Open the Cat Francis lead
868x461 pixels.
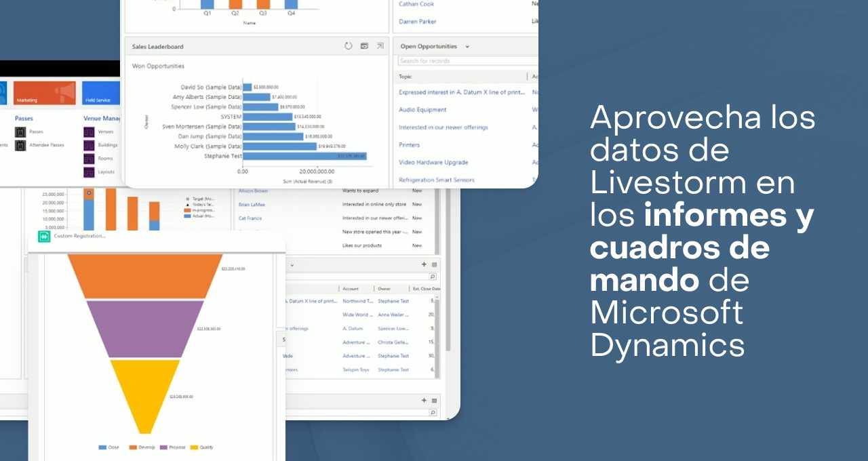(x=250, y=218)
